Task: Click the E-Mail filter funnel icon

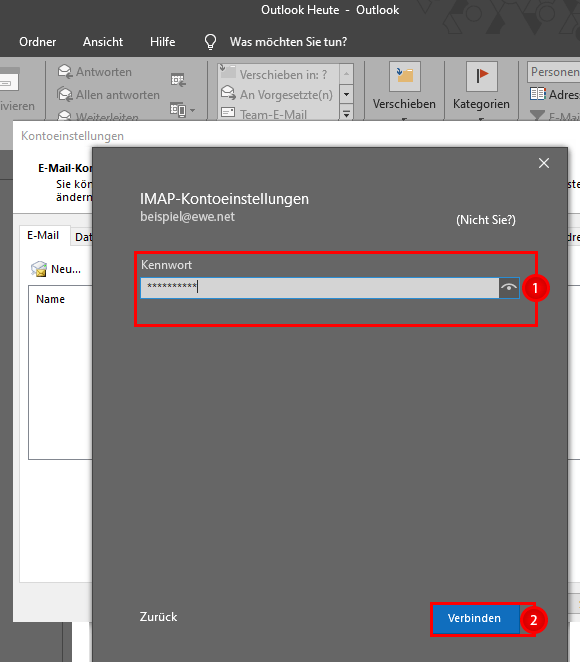Action: point(537,115)
